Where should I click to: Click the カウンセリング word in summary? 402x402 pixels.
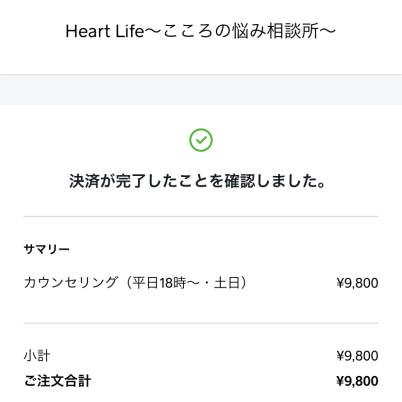[x=71, y=283]
